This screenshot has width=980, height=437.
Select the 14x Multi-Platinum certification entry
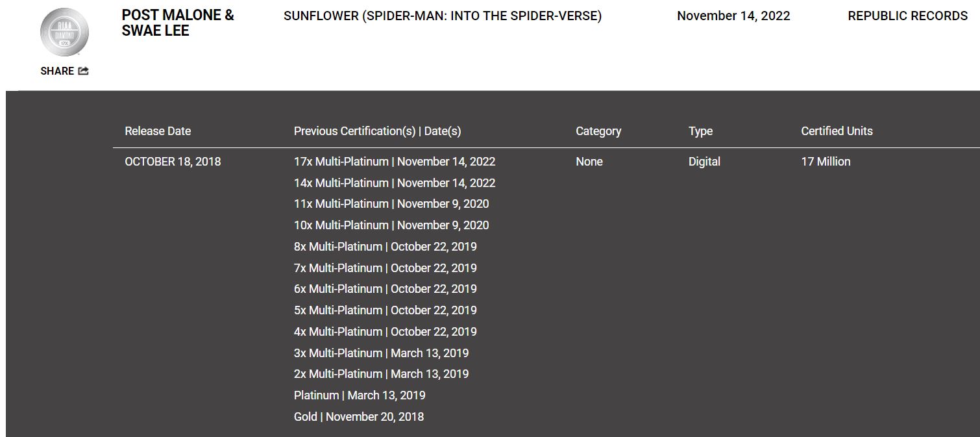(x=395, y=183)
